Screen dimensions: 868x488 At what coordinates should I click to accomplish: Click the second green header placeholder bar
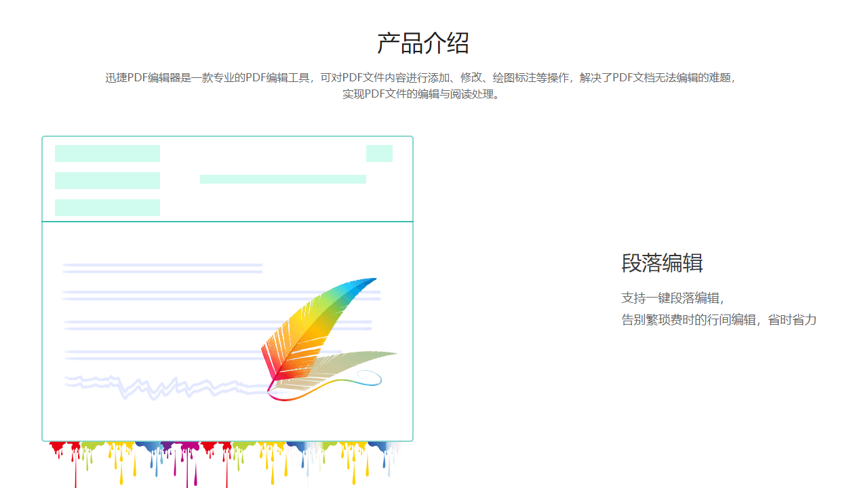[108, 180]
